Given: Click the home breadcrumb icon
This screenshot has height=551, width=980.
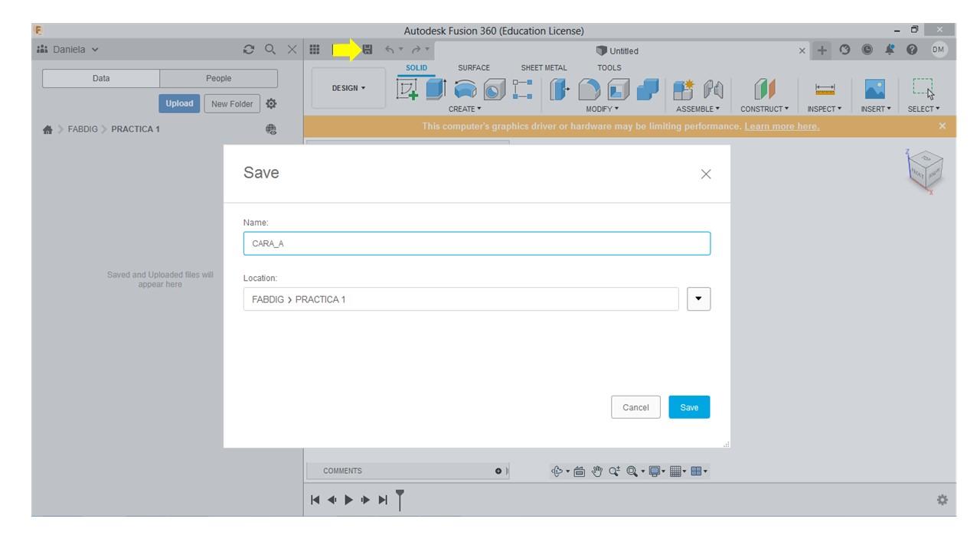Looking at the screenshot, I should 47,129.
